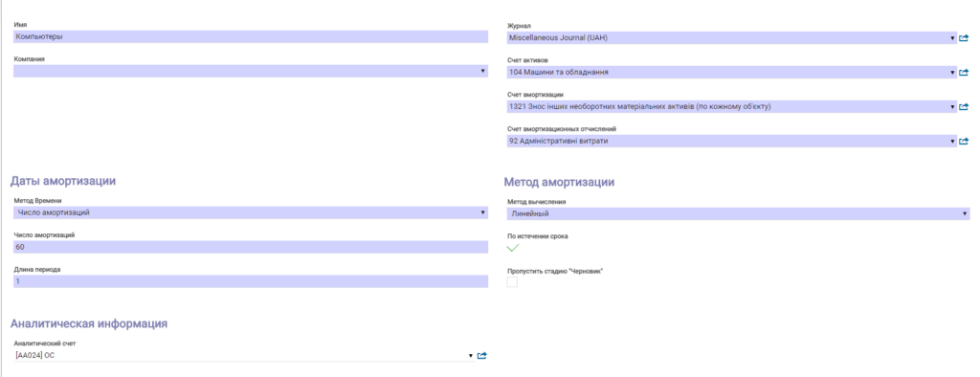Click the Метод амортизации section heading

coord(559,182)
